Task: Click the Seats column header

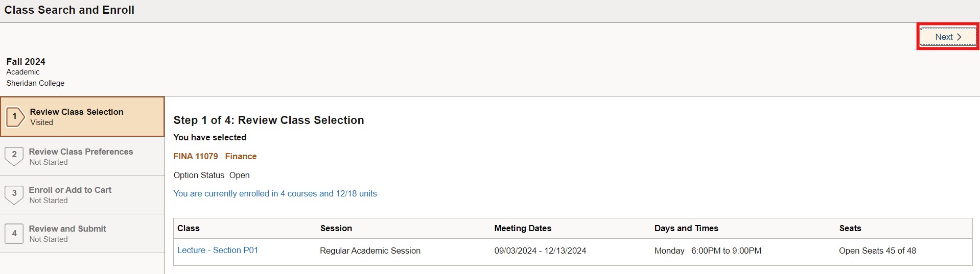Action: 850,229
